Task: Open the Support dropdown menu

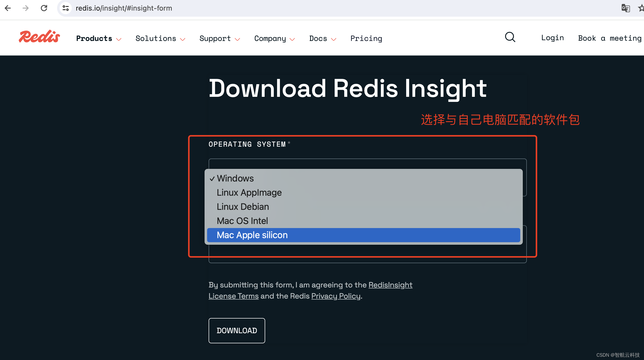Action: (x=220, y=38)
